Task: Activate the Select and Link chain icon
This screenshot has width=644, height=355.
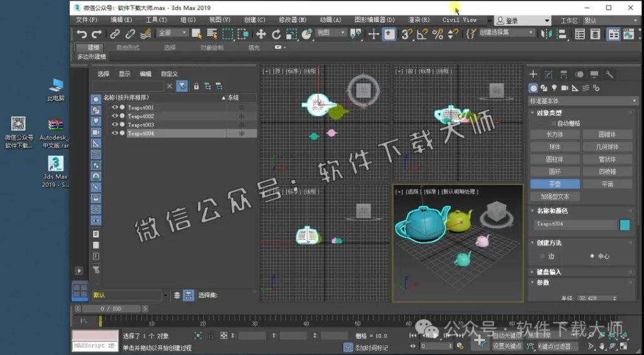Action: pos(115,34)
